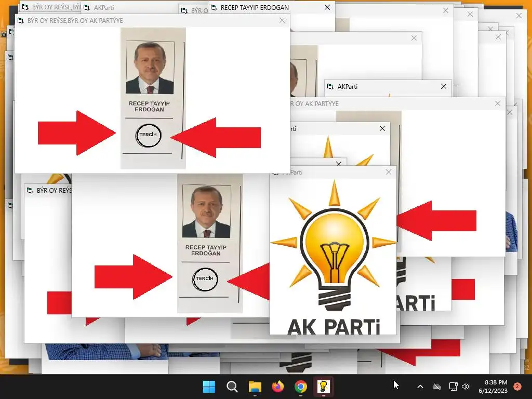Switch to Google Chrome on the taskbar
The height and width of the screenshot is (399, 532).
[301, 387]
